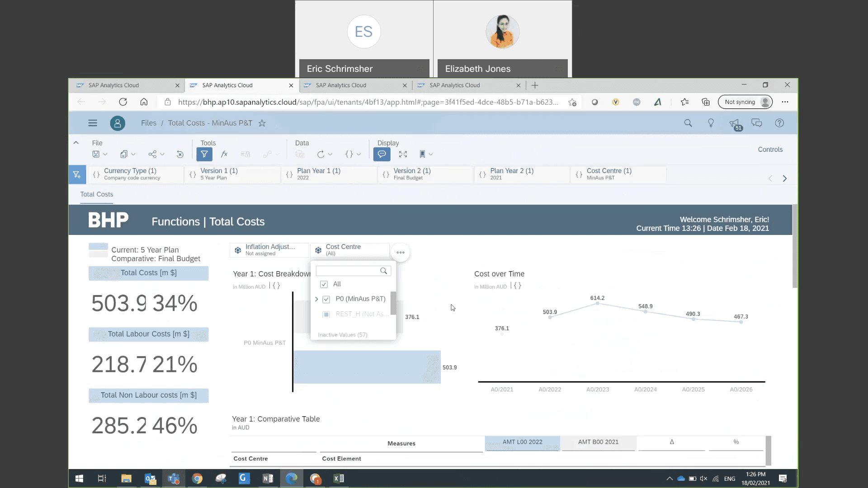868x488 pixels.
Task: Expand the P0 (MinAus P&T) tree node
Action: [316, 299]
